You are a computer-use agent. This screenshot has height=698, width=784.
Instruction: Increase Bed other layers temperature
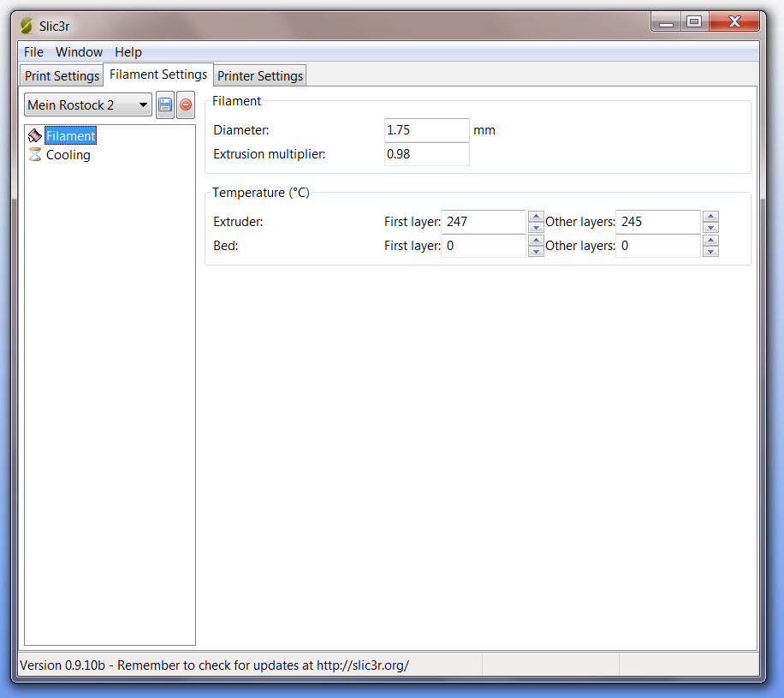coord(710,240)
